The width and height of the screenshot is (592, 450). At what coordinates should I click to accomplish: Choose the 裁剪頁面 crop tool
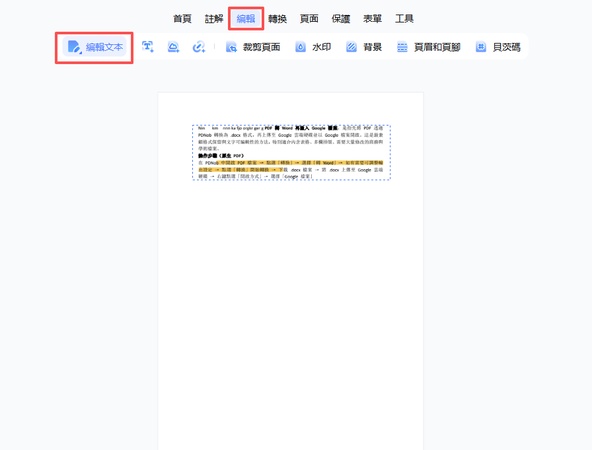pyautogui.click(x=253, y=47)
